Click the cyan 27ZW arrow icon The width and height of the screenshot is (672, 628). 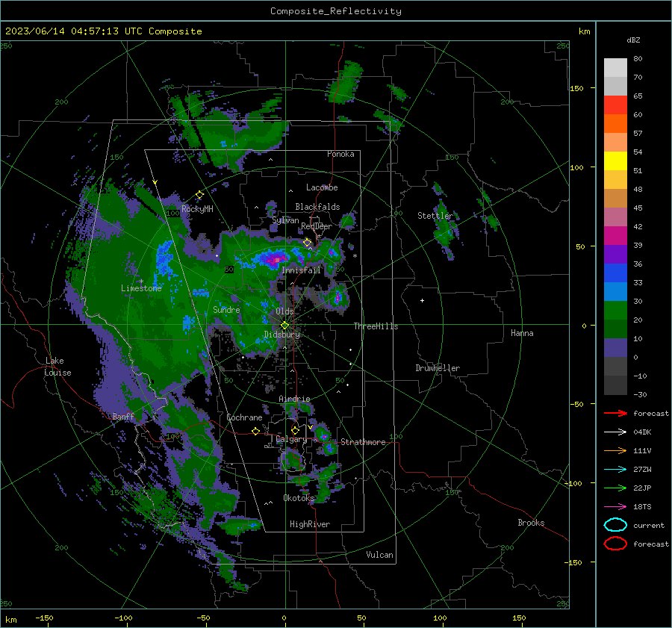(x=615, y=470)
